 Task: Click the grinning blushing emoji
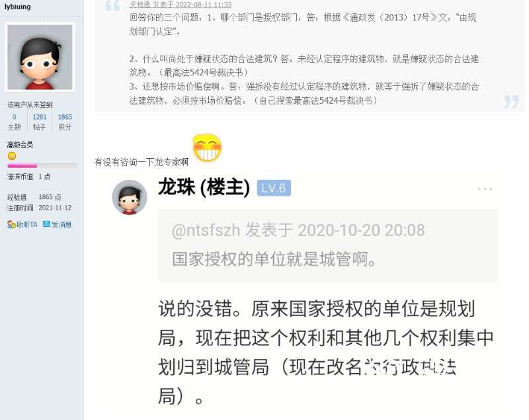tap(207, 147)
